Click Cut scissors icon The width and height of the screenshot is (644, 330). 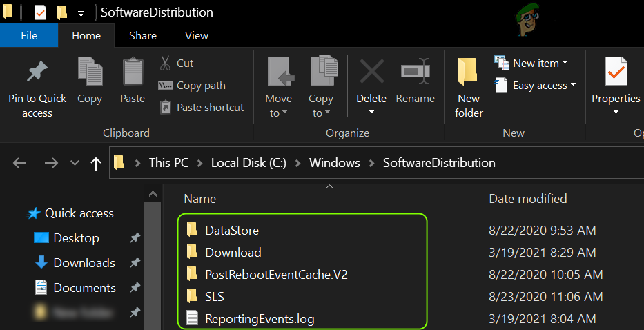click(166, 64)
